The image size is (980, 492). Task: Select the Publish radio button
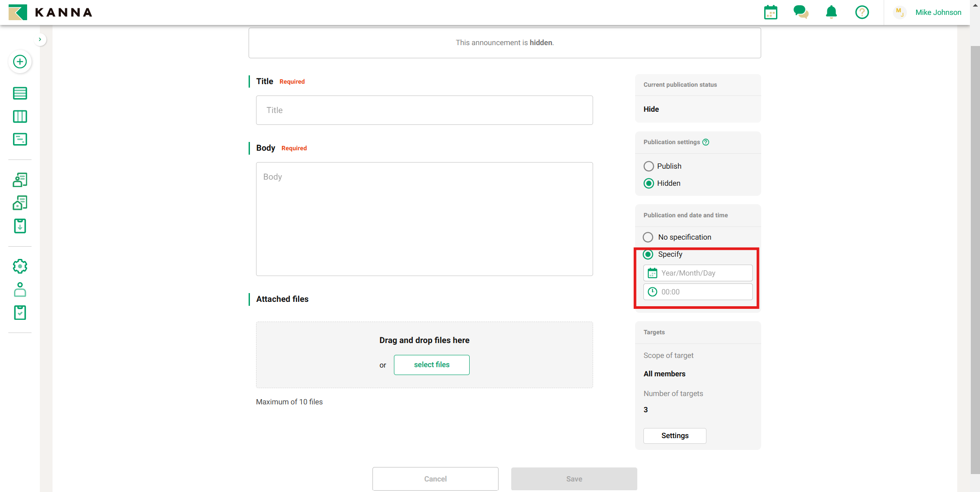[649, 166]
